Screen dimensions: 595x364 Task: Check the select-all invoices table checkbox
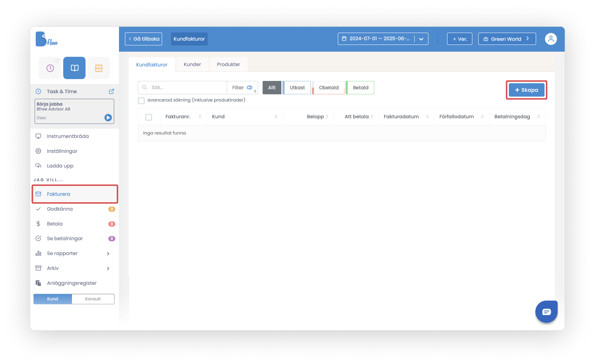pyautogui.click(x=149, y=117)
